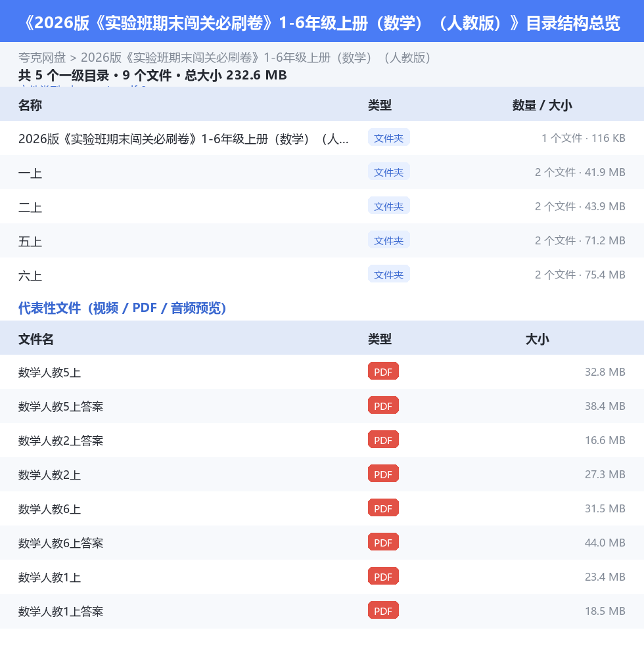Click PDF badge for 数学人教6上
Viewport: 644px width, 649px height.
pos(384,508)
